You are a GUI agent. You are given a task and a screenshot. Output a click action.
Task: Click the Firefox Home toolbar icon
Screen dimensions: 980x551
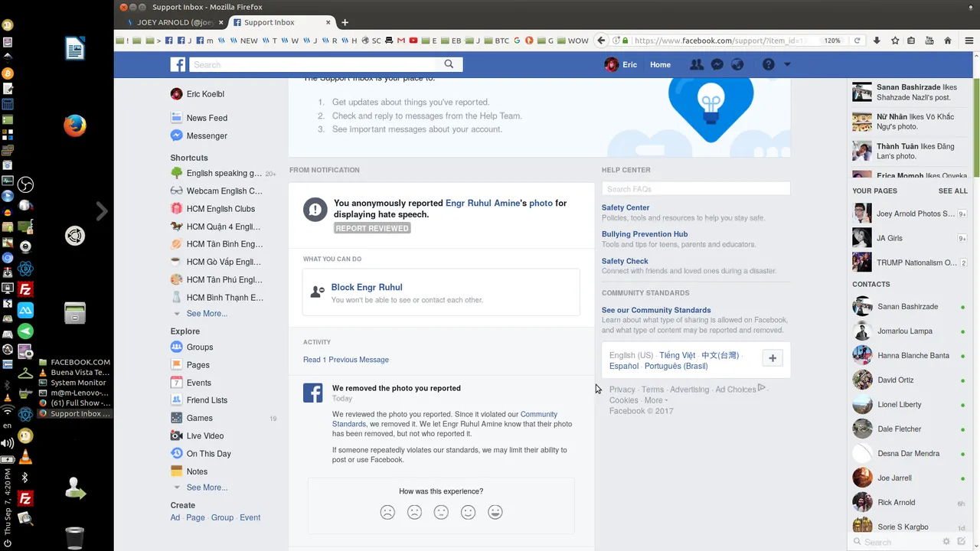point(948,41)
